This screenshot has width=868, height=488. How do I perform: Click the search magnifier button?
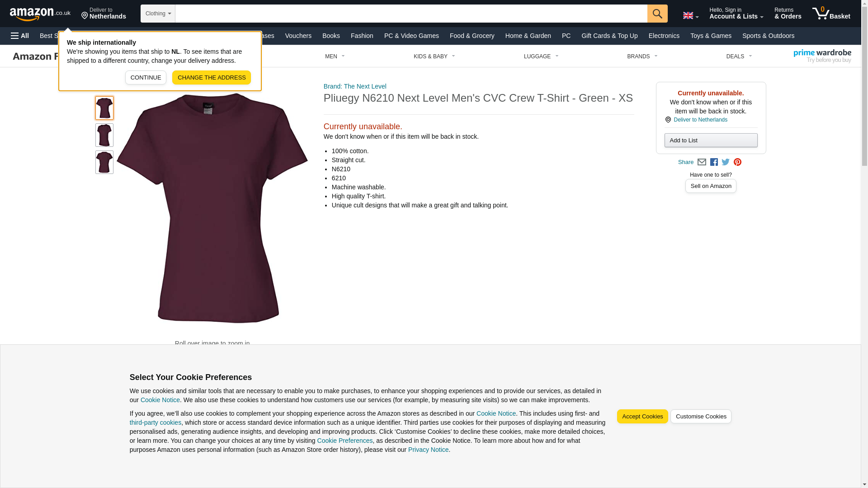657,14
